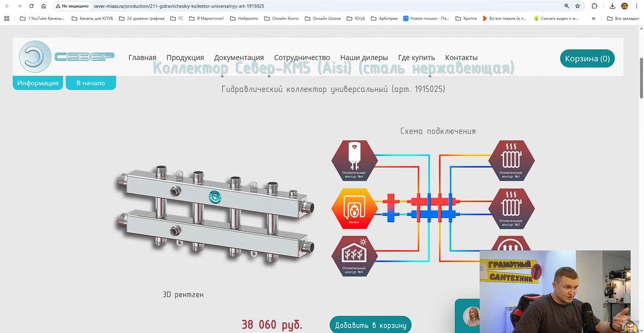Open Контакты menu item
This screenshot has width=644, height=333.
461,57
